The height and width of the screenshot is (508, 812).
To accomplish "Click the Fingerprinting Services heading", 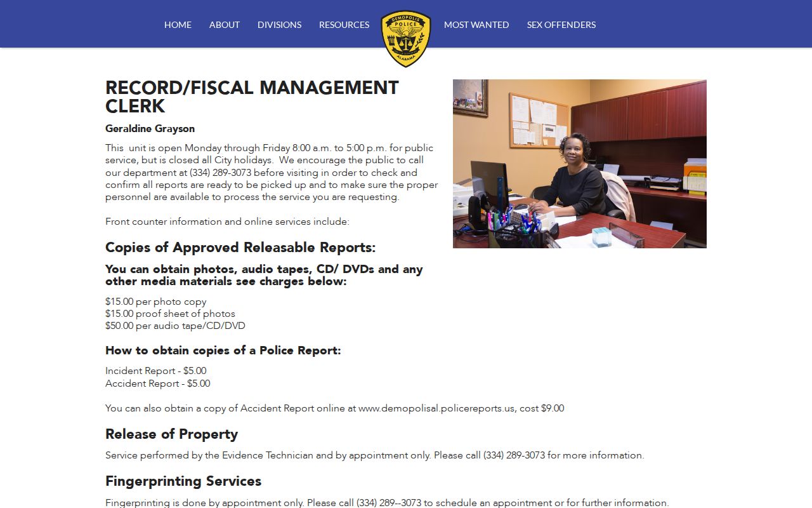I will pos(183,481).
